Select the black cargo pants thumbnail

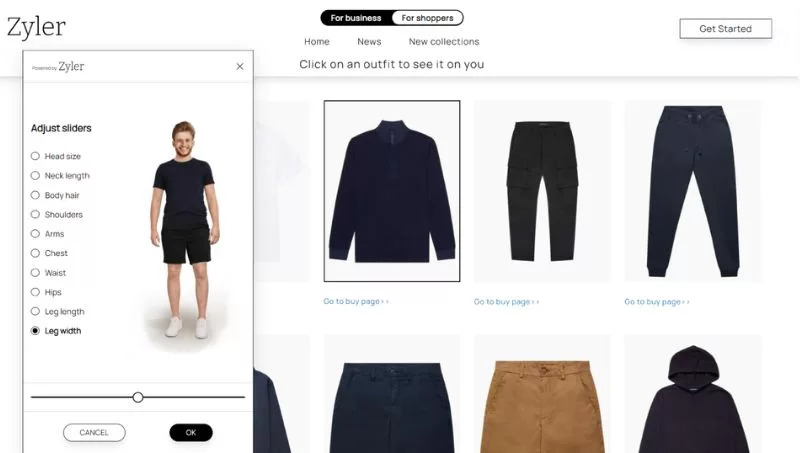coord(542,191)
